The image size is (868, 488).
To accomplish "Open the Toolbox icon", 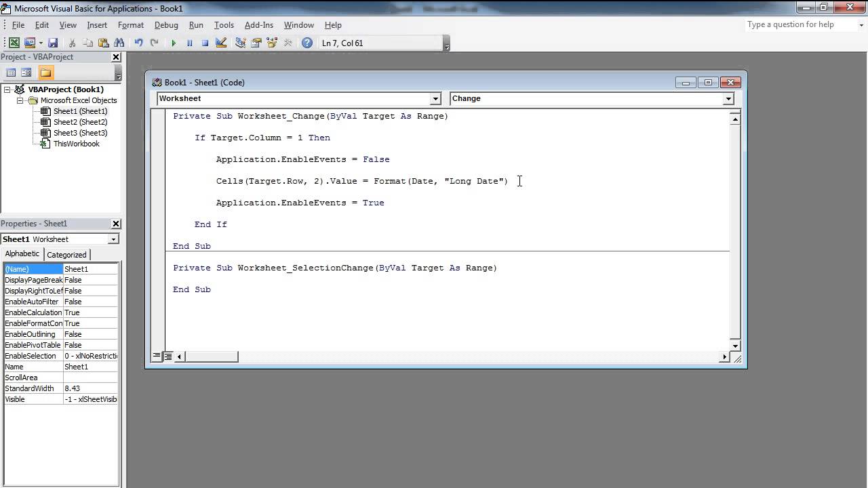I will (x=288, y=43).
